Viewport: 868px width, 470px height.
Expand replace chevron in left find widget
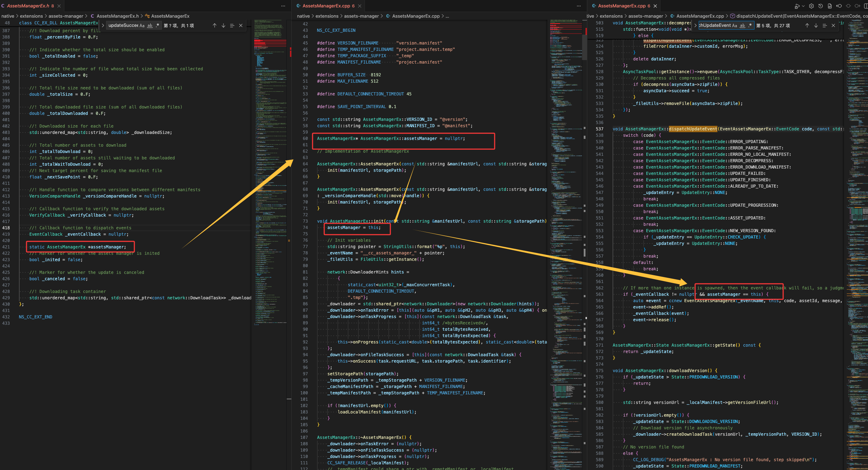tap(103, 25)
